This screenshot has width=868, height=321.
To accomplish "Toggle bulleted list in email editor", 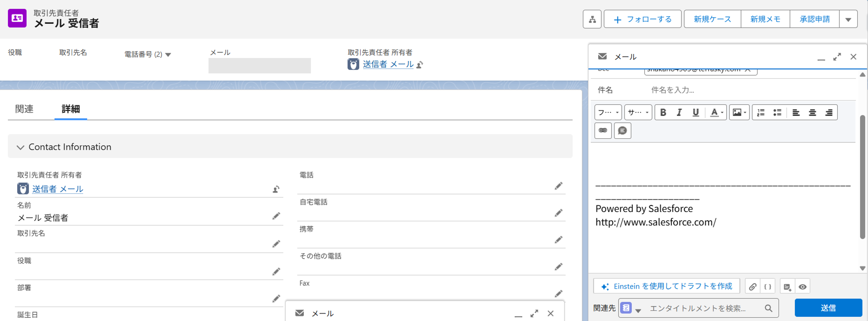I will tap(777, 112).
